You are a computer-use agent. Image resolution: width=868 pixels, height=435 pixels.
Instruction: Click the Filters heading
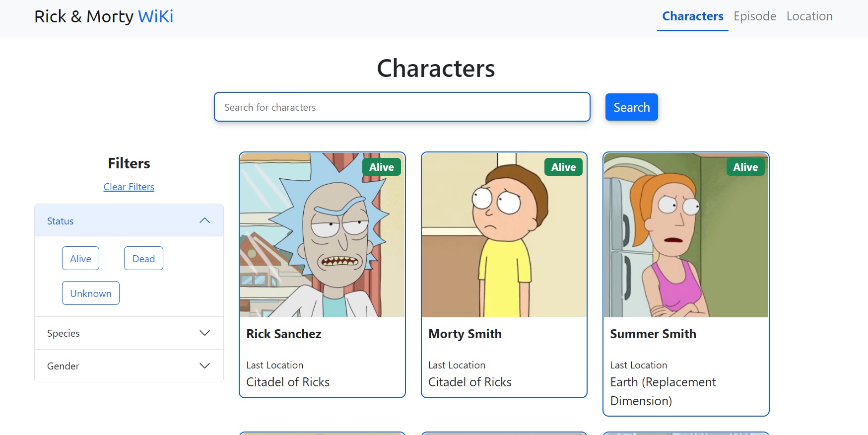(129, 163)
